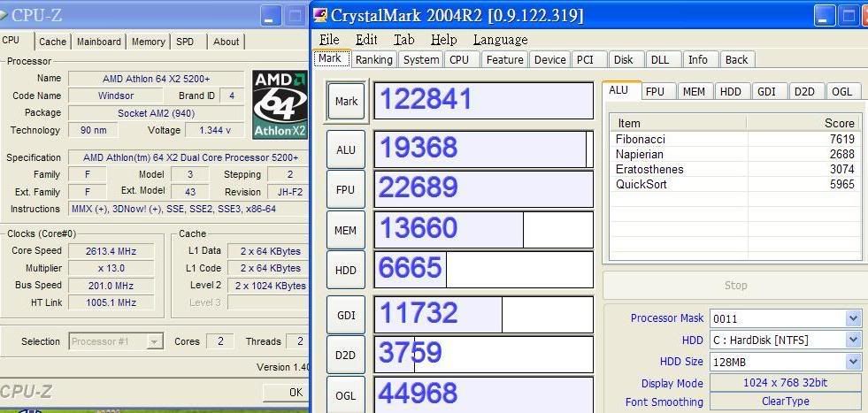
Task: Open the File menu in CrystalMark
Action: point(329,40)
